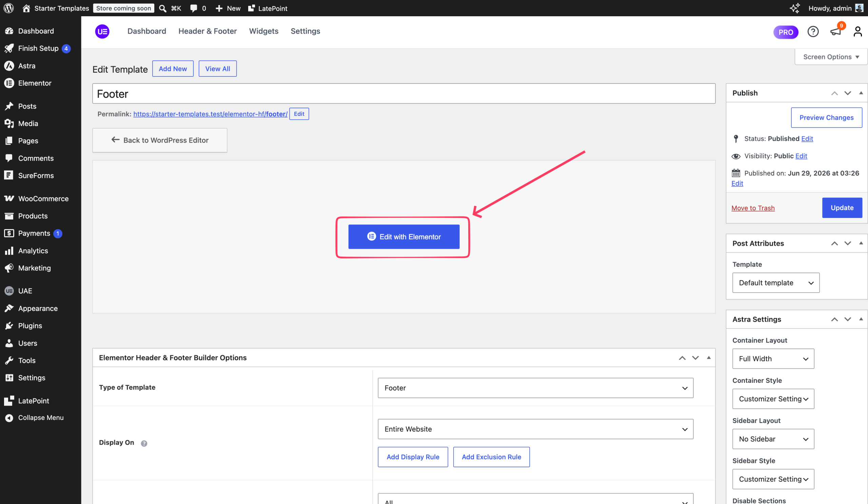Open the footer permalink URL

pyautogui.click(x=210, y=114)
